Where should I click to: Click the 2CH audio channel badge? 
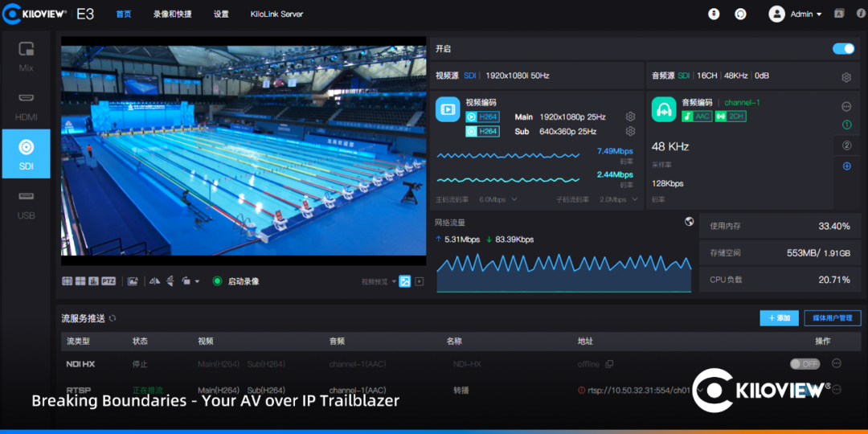click(730, 117)
